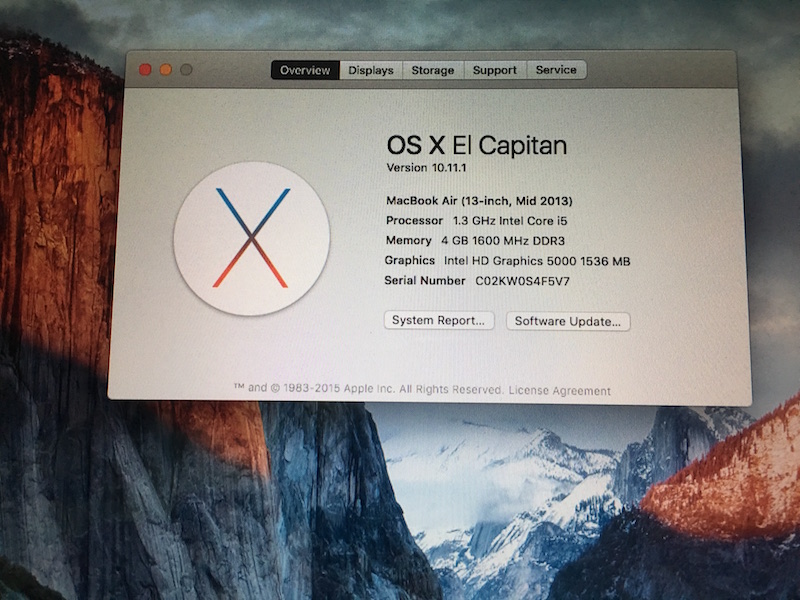
Task: Click the MacBook Air model line
Action: (x=479, y=201)
